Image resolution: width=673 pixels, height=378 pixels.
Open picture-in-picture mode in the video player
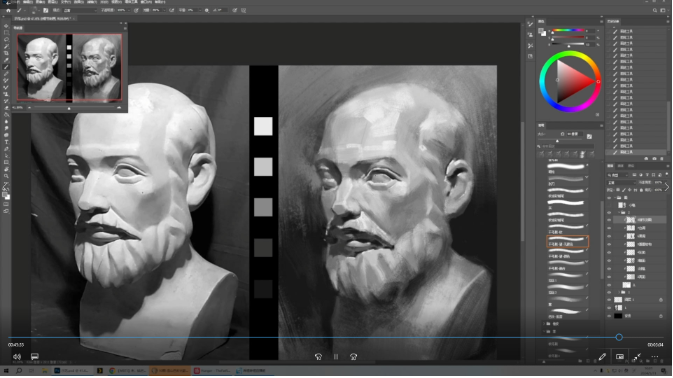pos(620,357)
